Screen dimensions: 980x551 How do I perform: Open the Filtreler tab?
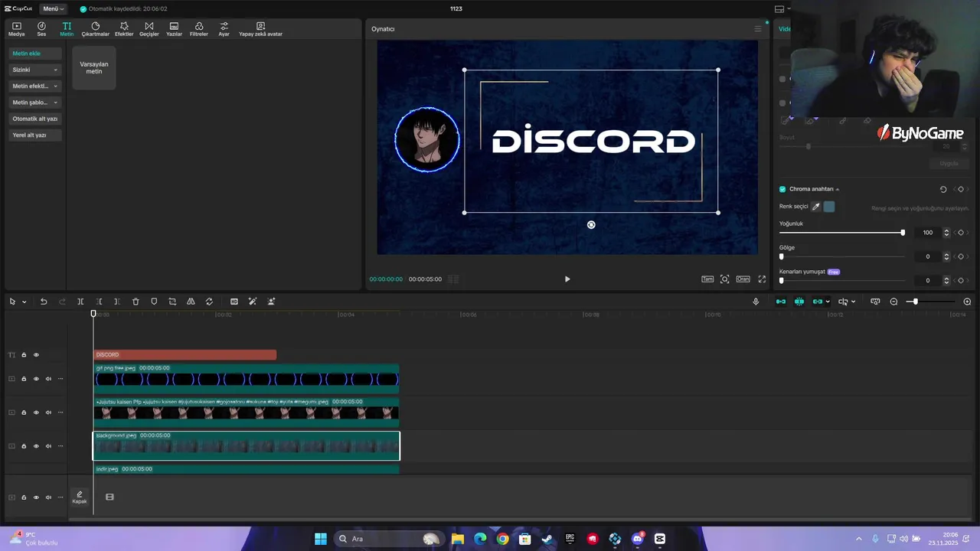click(x=199, y=29)
